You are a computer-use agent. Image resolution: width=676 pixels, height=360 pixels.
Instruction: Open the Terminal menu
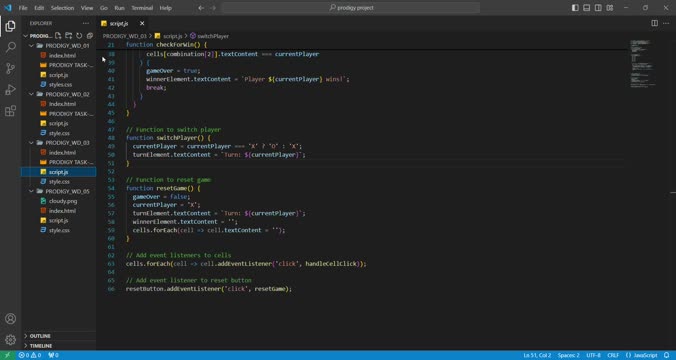click(142, 8)
